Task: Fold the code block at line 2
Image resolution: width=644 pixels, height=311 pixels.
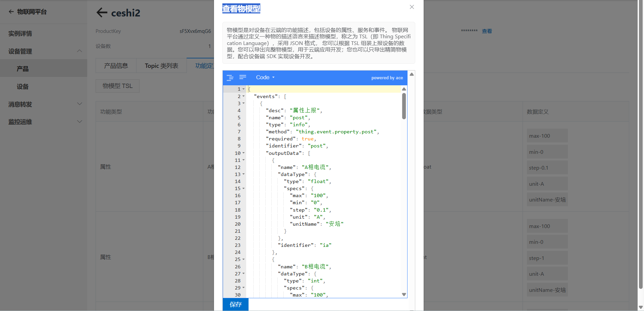Action: [244, 96]
